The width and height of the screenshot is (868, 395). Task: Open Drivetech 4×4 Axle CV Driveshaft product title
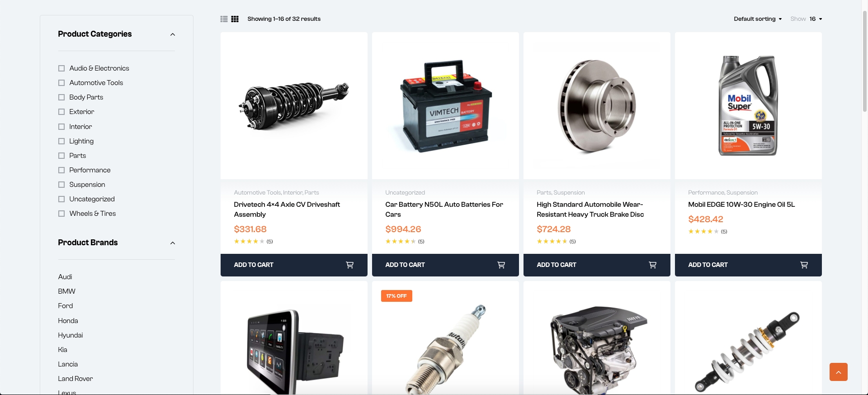pyautogui.click(x=287, y=209)
